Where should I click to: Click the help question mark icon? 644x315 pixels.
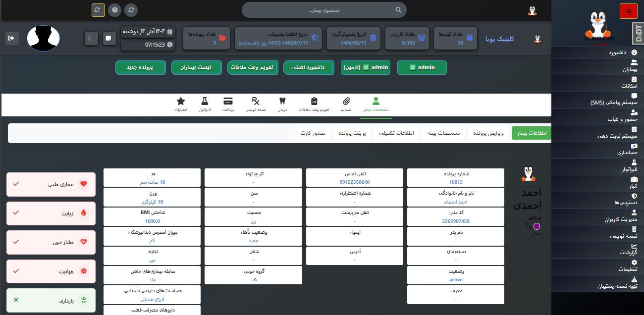coord(115,10)
